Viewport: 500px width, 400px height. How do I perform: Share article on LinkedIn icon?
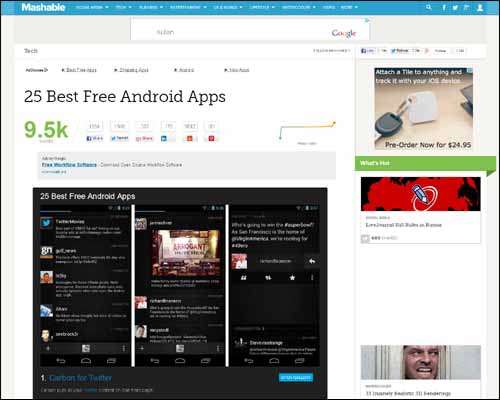(x=168, y=138)
